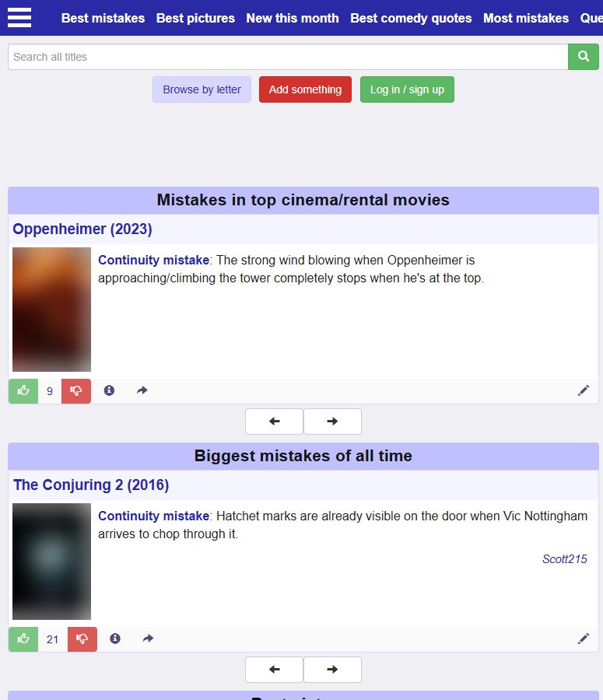Share The Conjuring 2 mistake entry
The height and width of the screenshot is (700, 603).
149,639
